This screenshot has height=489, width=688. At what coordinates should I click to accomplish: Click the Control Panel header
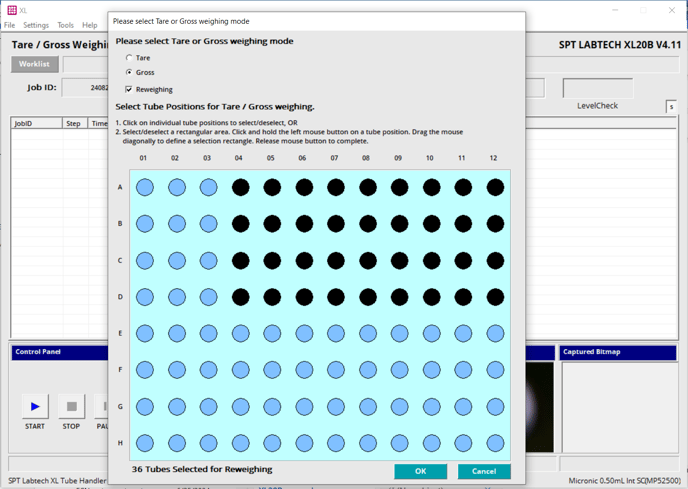click(x=60, y=352)
